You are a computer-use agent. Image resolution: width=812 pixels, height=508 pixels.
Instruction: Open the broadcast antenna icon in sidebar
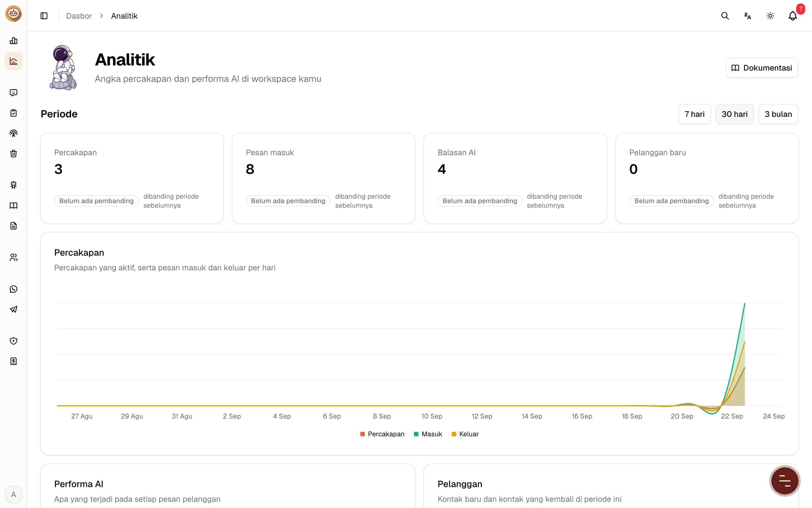tap(14, 133)
